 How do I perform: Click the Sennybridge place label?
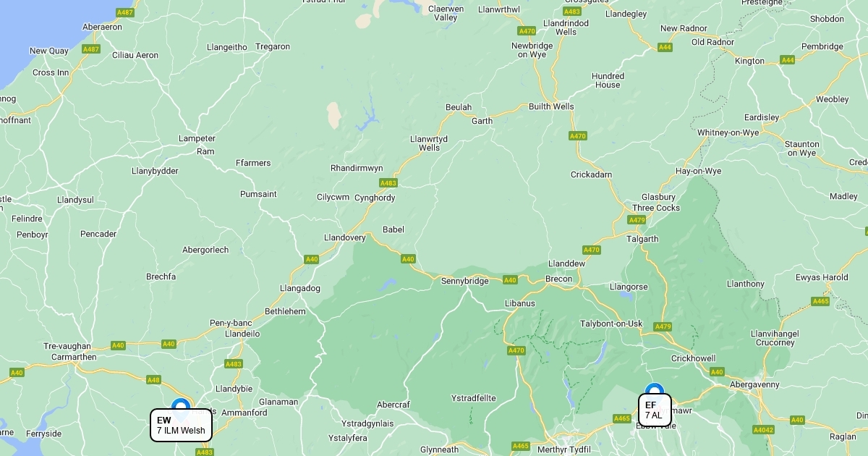(465, 281)
